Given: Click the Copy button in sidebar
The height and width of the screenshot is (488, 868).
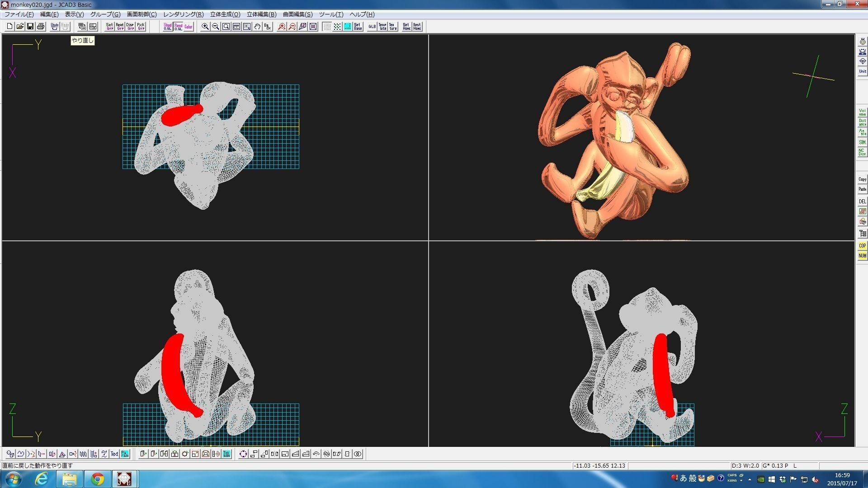Looking at the screenshot, I should point(863,179).
